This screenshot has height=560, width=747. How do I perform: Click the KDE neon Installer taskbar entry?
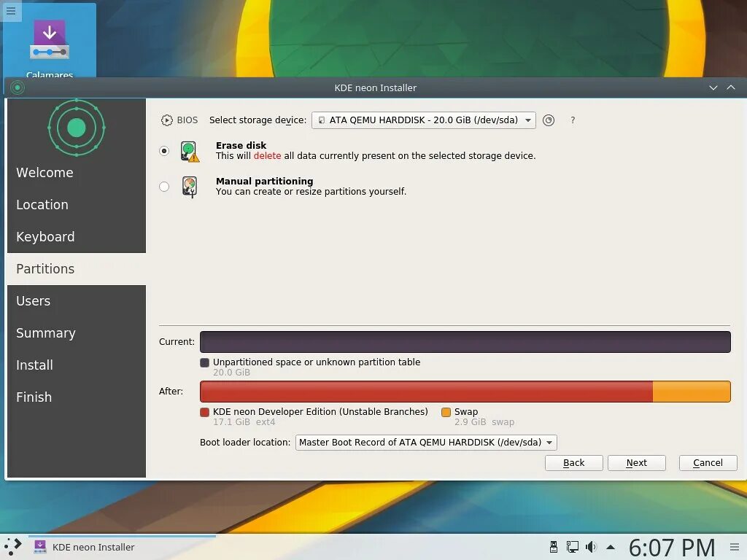(x=122, y=547)
